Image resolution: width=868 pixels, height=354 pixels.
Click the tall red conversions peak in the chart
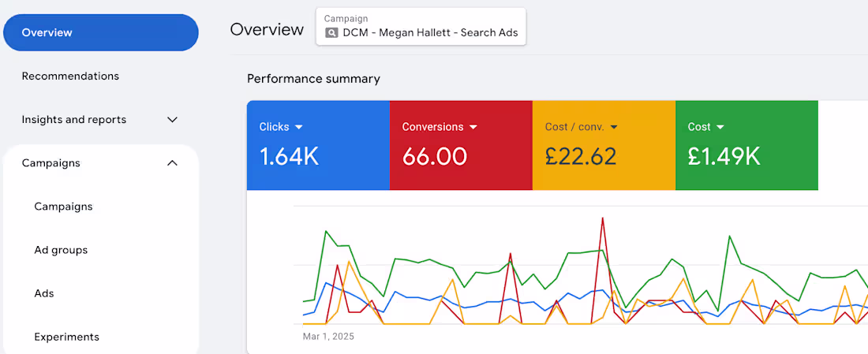coord(603,221)
